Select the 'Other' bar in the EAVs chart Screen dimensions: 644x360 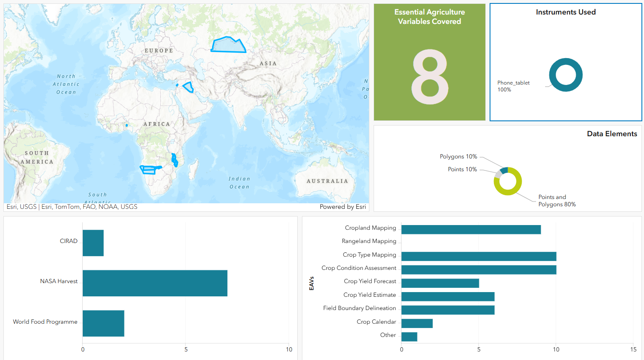click(409, 337)
